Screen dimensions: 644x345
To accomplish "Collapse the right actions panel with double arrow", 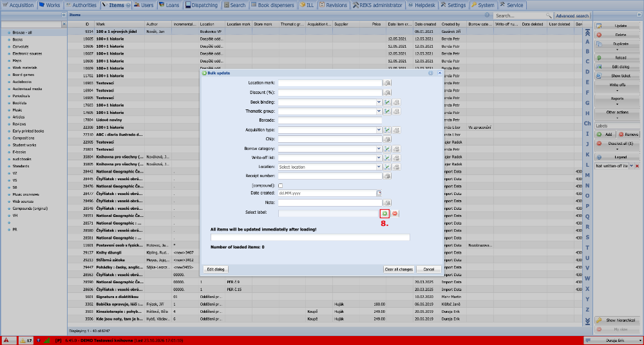I will pyautogui.click(x=639, y=15).
